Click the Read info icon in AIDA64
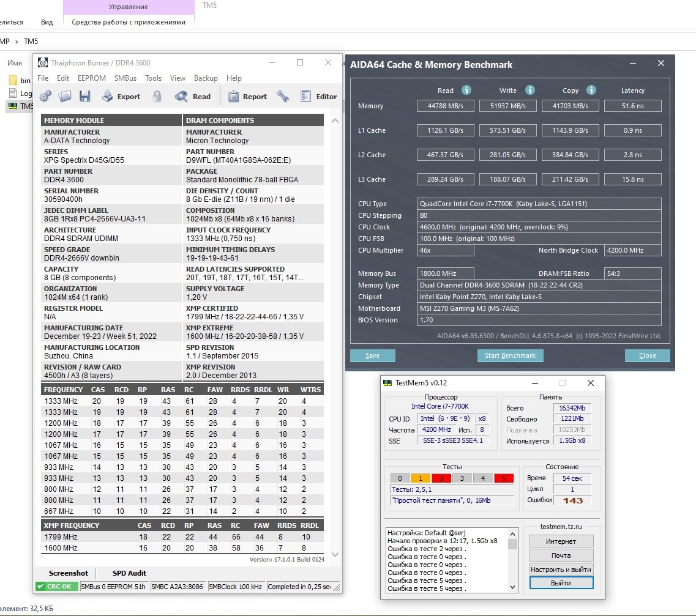 466,90
